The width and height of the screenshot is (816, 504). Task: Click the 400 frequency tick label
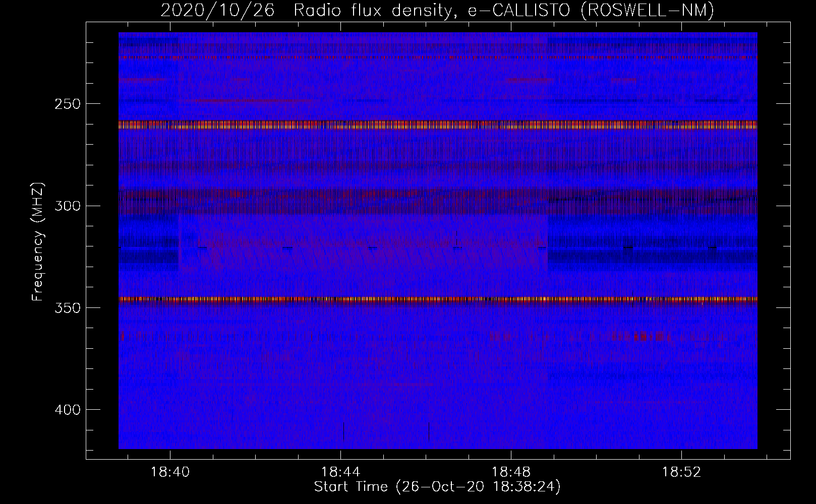tap(67, 409)
